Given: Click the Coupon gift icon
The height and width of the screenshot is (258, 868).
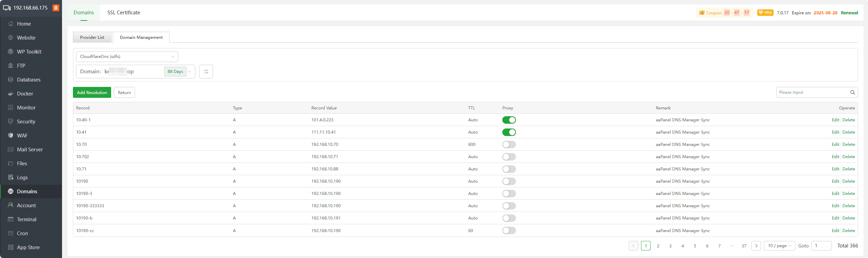Looking at the screenshot, I should point(702,13).
